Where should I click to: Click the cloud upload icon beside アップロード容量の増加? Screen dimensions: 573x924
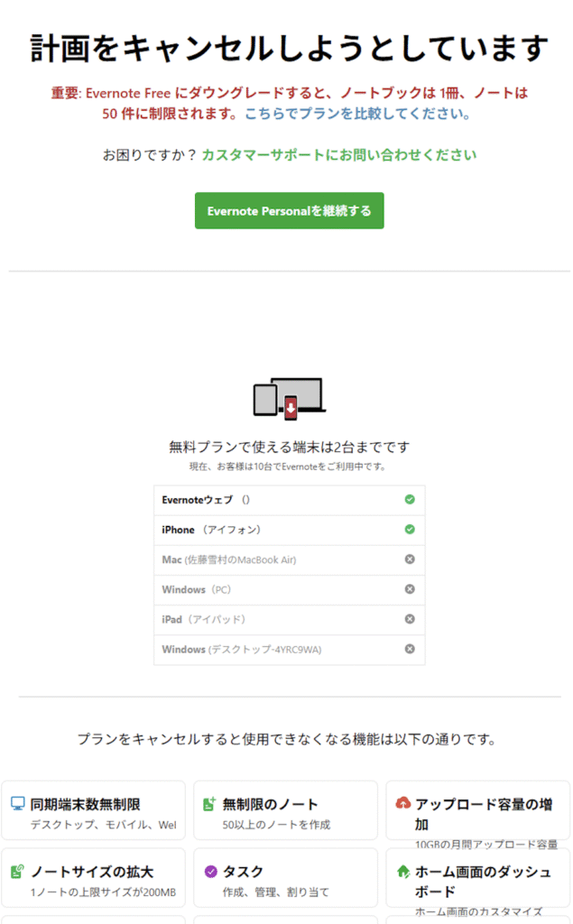pyautogui.click(x=403, y=802)
